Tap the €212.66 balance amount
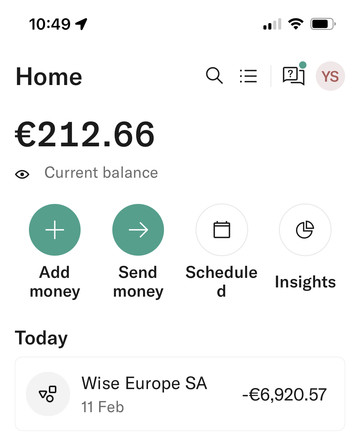The width and height of the screenshot is (360, 443). tap(85, 134)
